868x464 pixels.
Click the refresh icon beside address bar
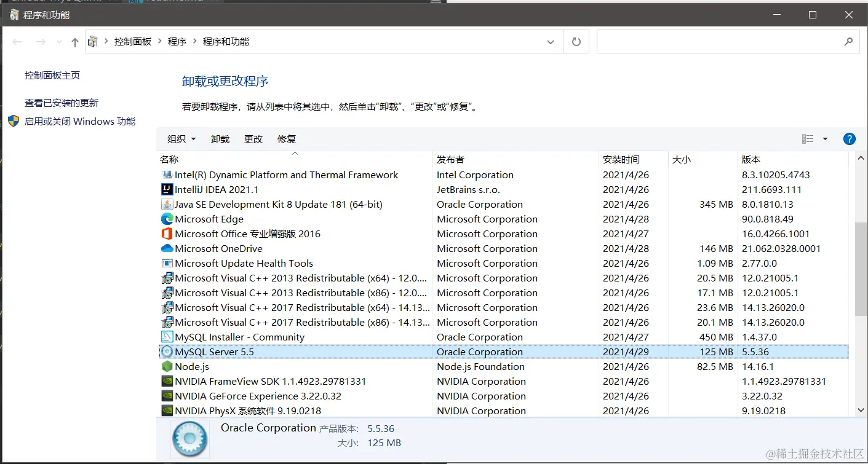(576, 42)
